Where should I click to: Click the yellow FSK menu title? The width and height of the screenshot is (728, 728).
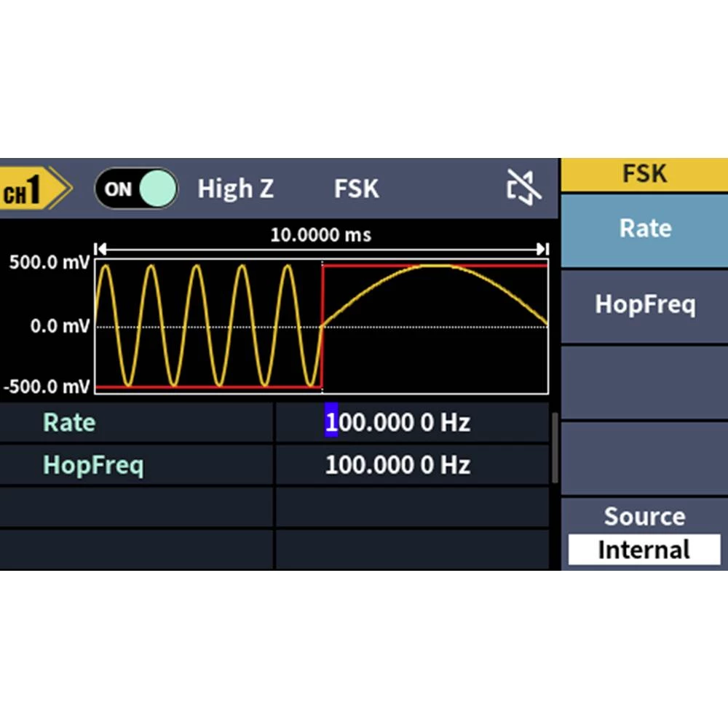(644, 174)
